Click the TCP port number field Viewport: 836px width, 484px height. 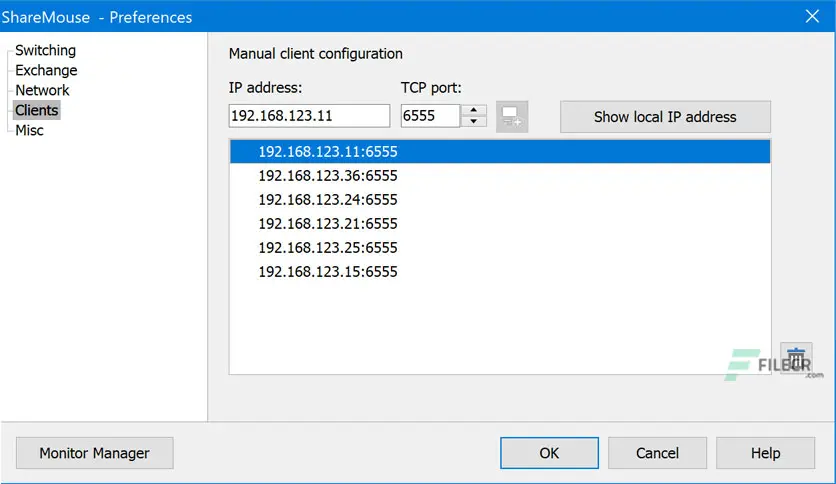click(x=430, y=116)
